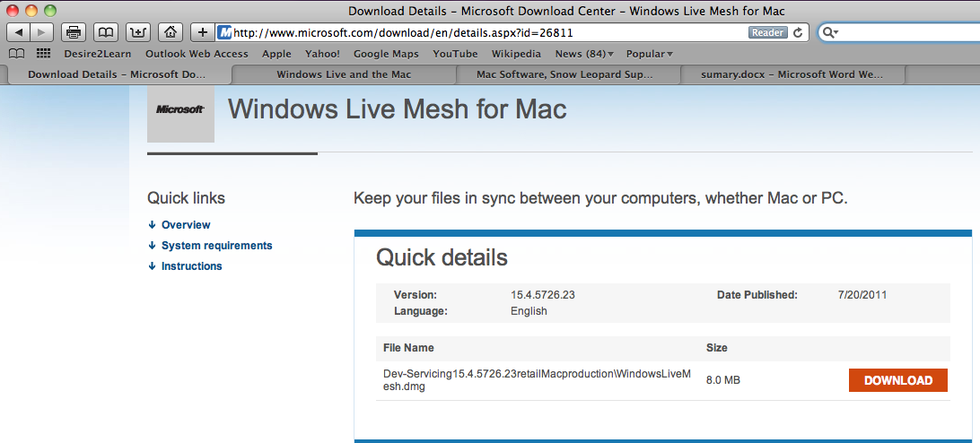
Task: Open bookmarks with the toolbar book icon
Action: (106, 32)
